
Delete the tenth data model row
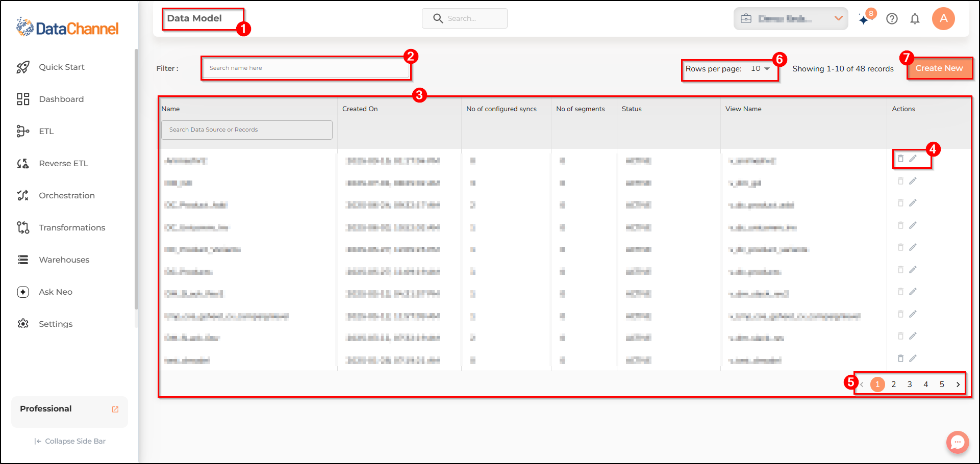pos(901,358)
